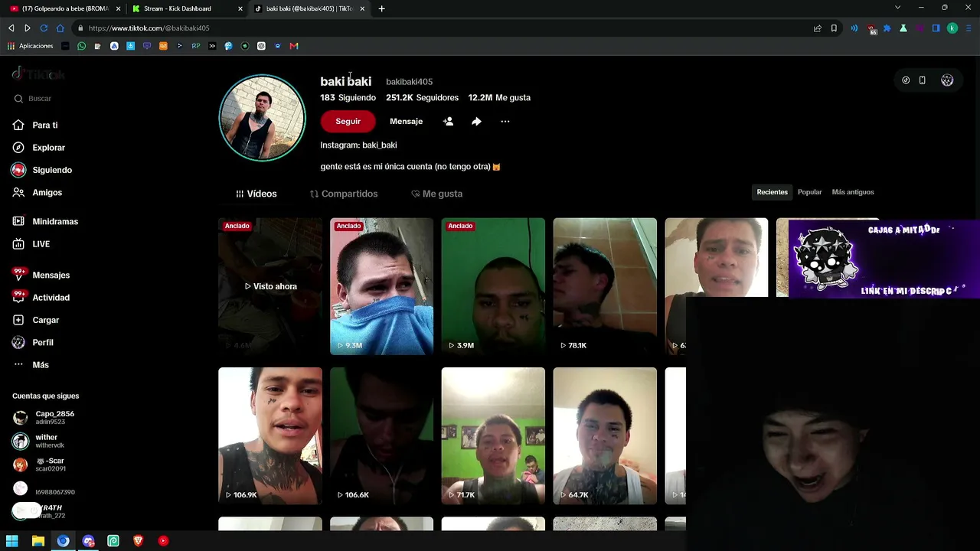Switch to the Compartidos tab
This screenshot has height=551, width=980.
tap(344, 194)
